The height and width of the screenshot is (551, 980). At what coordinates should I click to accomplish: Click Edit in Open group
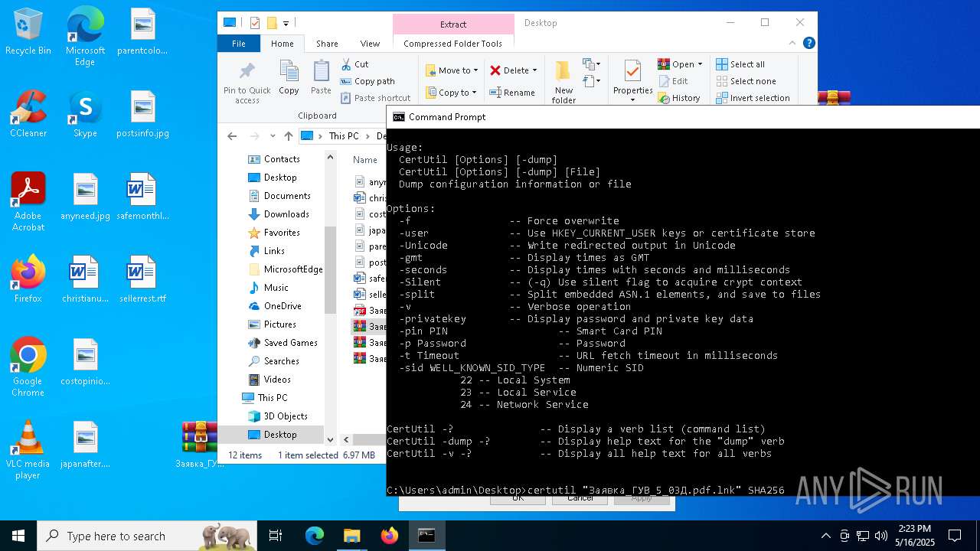click(x=673, y=81)
